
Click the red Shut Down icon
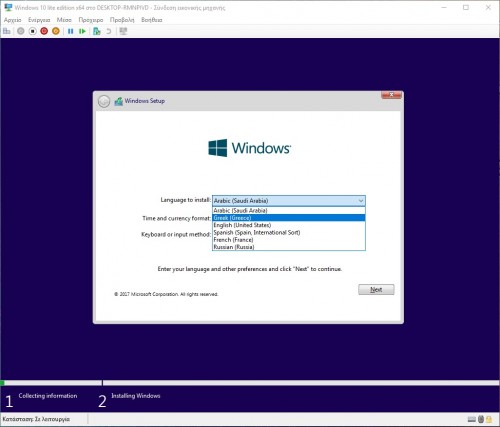coord(44,31)
